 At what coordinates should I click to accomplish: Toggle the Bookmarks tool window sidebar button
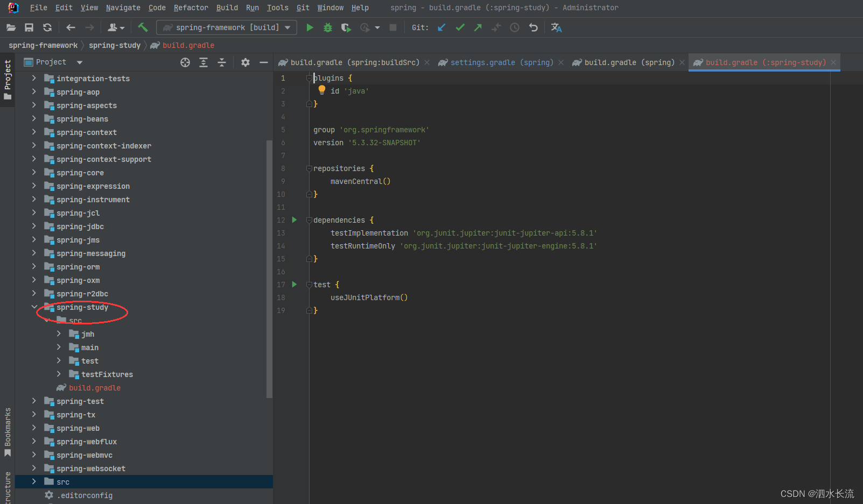(x=8, y=432)
